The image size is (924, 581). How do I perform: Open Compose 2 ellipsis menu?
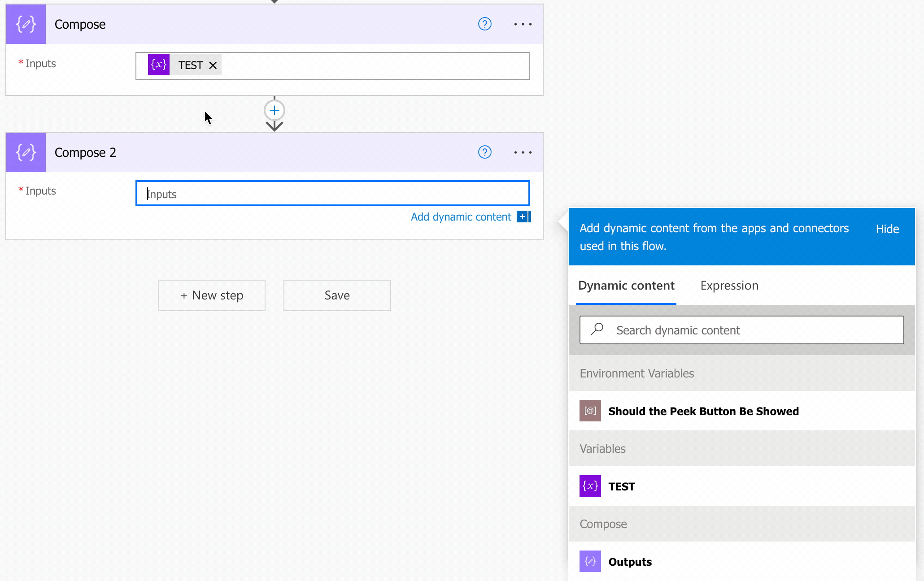523,152
